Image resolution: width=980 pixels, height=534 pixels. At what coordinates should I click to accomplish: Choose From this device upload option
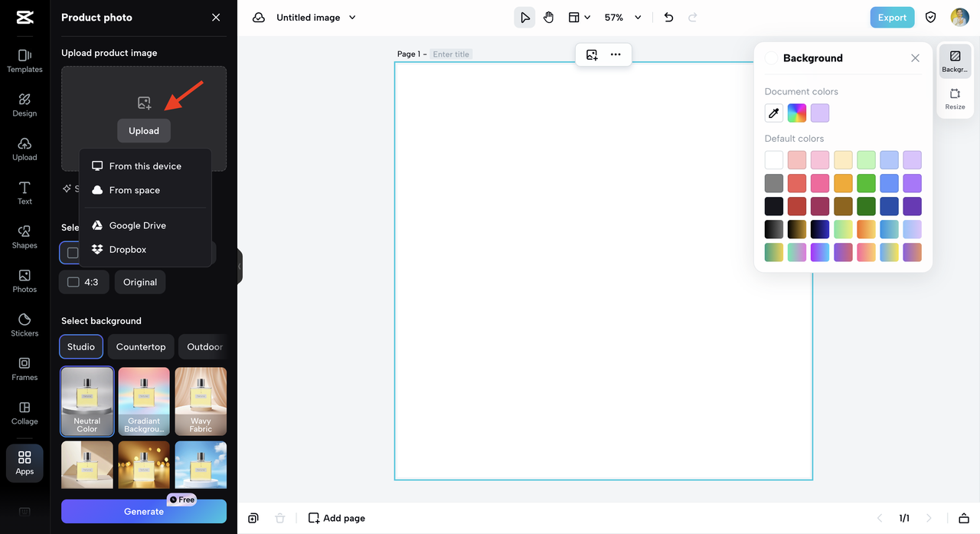[x=145, y=166]
